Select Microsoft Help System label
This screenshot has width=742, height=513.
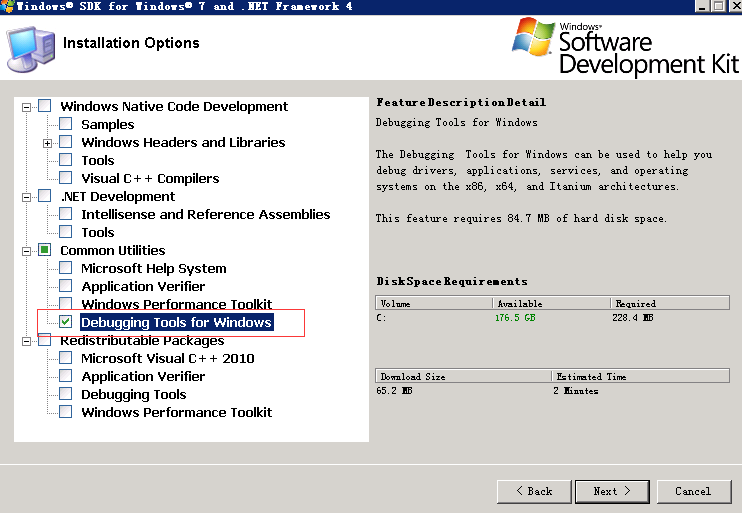tap(154, 268)
